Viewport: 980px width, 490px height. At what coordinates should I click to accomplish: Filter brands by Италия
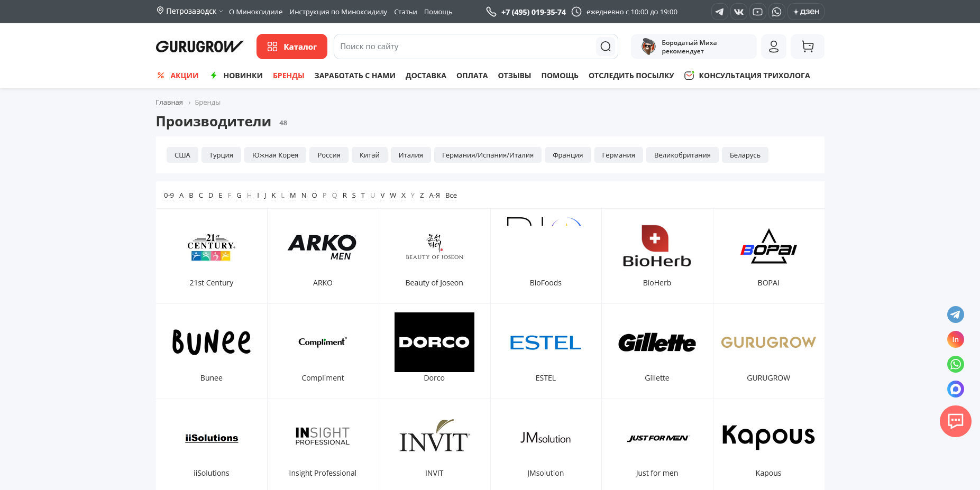pyautogui.click(x=411, y=155)
